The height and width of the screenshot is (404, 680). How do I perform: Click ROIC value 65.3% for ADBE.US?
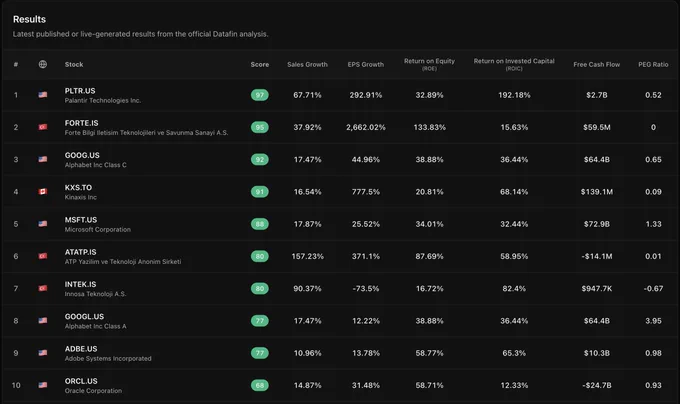pos(514,353)
